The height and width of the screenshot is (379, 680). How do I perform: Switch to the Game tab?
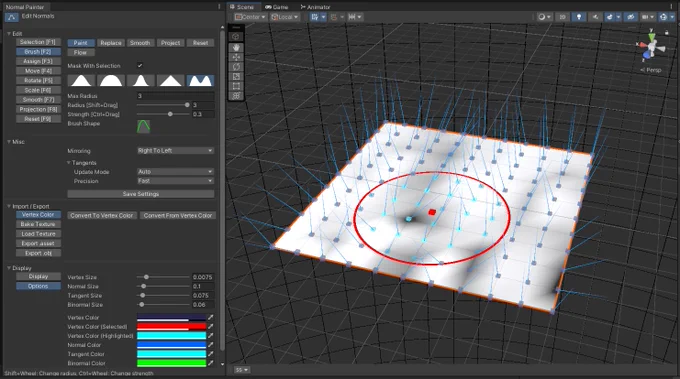coord(277,7)
